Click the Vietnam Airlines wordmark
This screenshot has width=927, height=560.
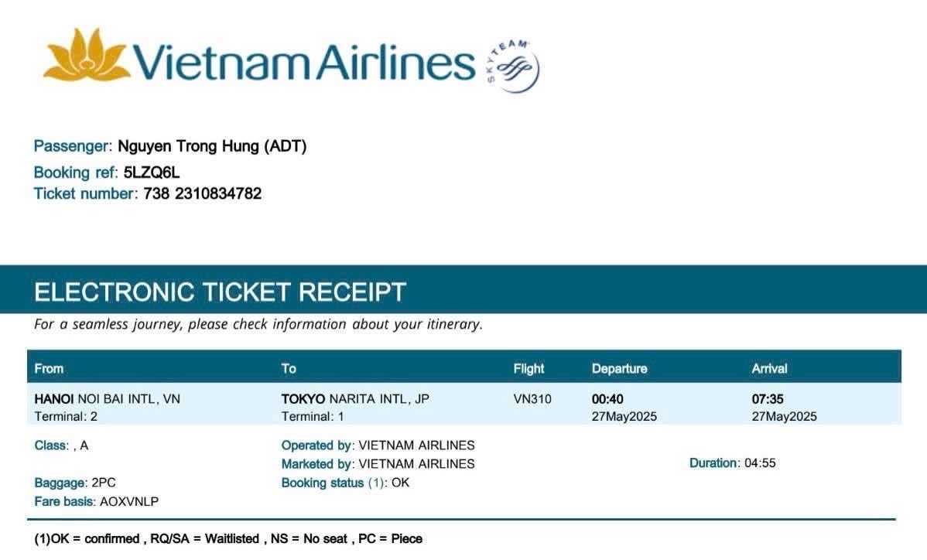click(x=303, y=60)
